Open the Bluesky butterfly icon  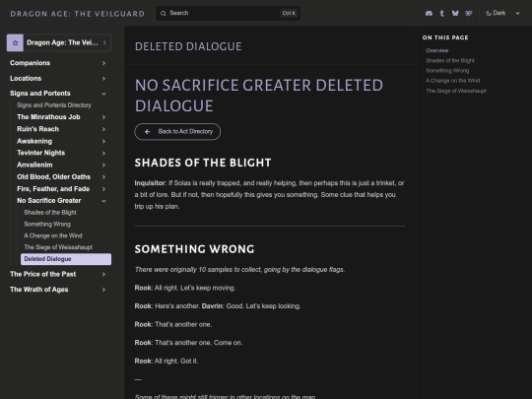(x=455, y=13)
